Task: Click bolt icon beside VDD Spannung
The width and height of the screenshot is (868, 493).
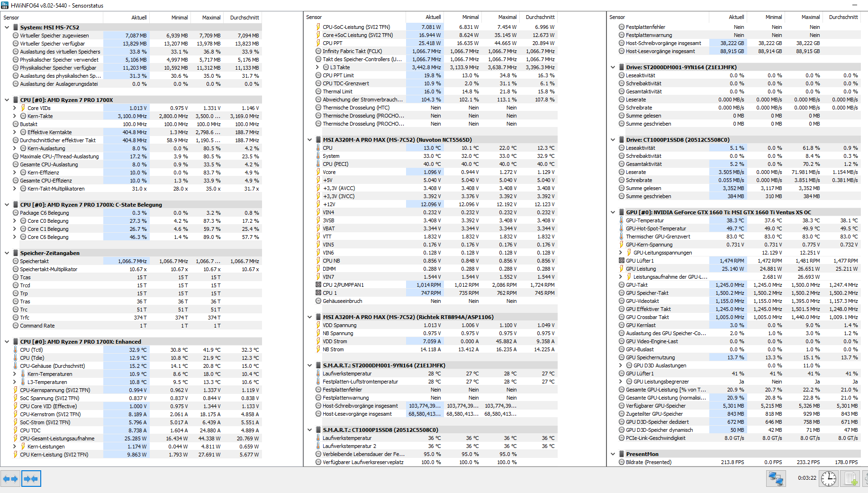Action: coord(318,325)
